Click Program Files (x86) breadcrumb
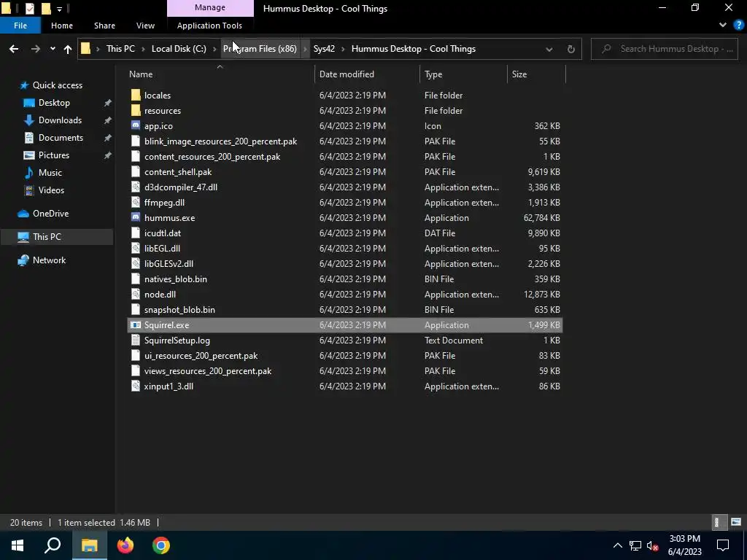 tap(260, 49)
